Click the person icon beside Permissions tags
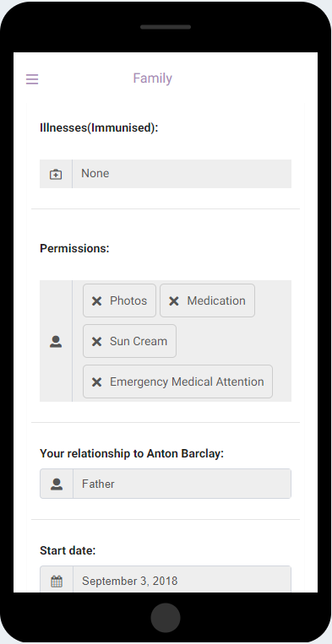The width and height of the screenshot is (332, 644). 56,341
